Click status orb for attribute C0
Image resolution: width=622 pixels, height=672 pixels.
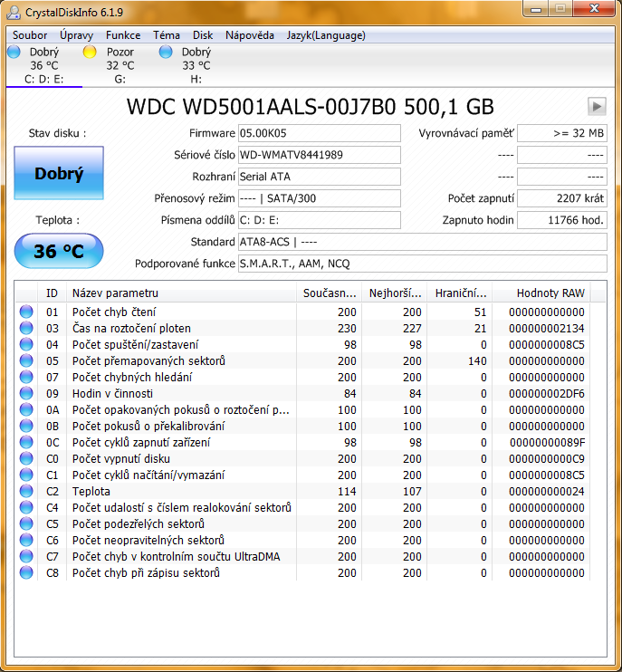click(26, 458)
